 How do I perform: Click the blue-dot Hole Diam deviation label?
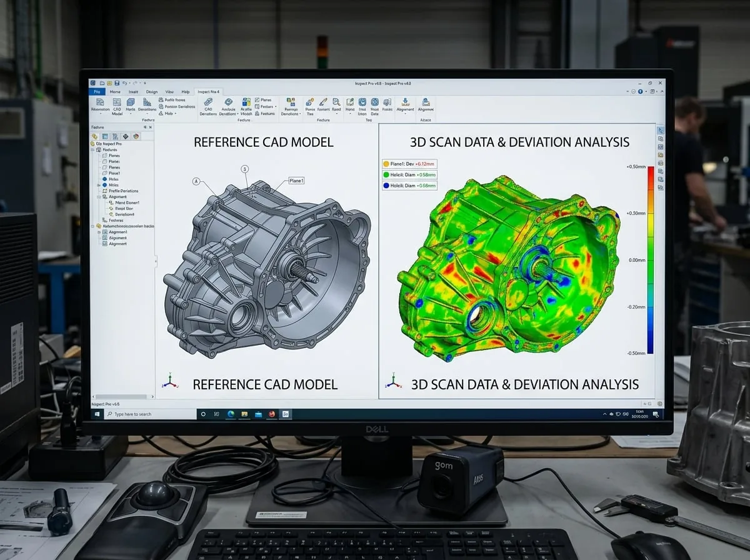[x=409, y=186]
